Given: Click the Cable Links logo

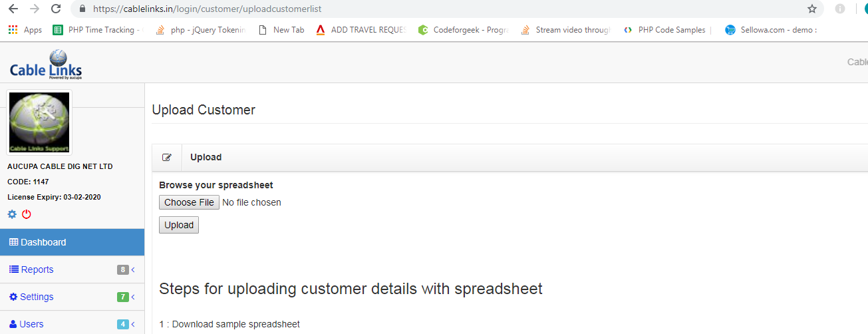Looking at the screenshot, I should pyautogui.click(x=46, y=65).
